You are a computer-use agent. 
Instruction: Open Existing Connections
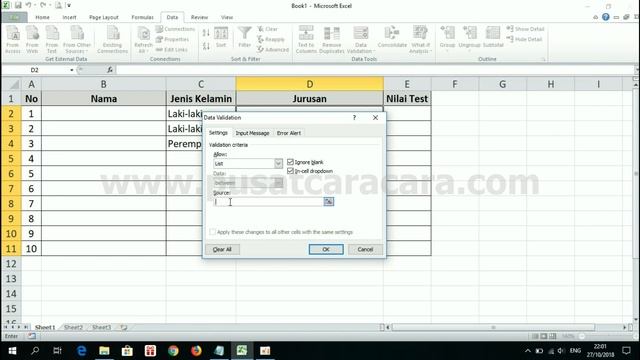click(113, 39)
